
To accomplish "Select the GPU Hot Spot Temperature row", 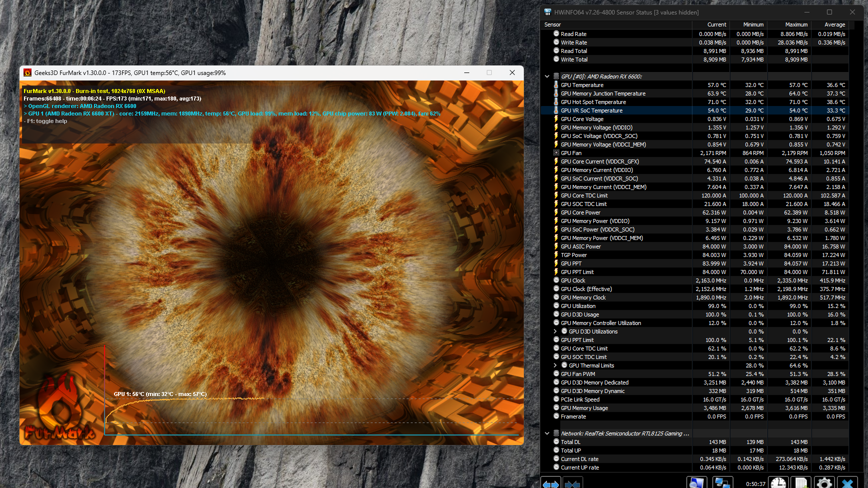I will tap(593, 102).
